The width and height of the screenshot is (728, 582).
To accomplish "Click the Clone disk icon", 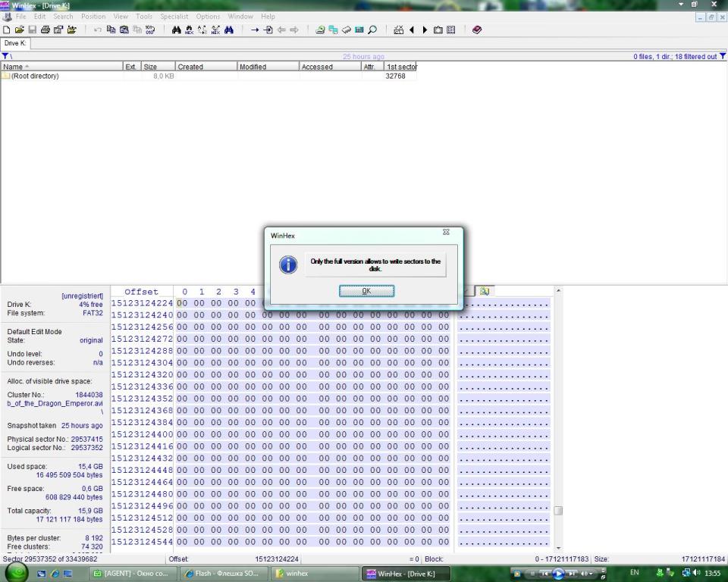I will (333, 30).
